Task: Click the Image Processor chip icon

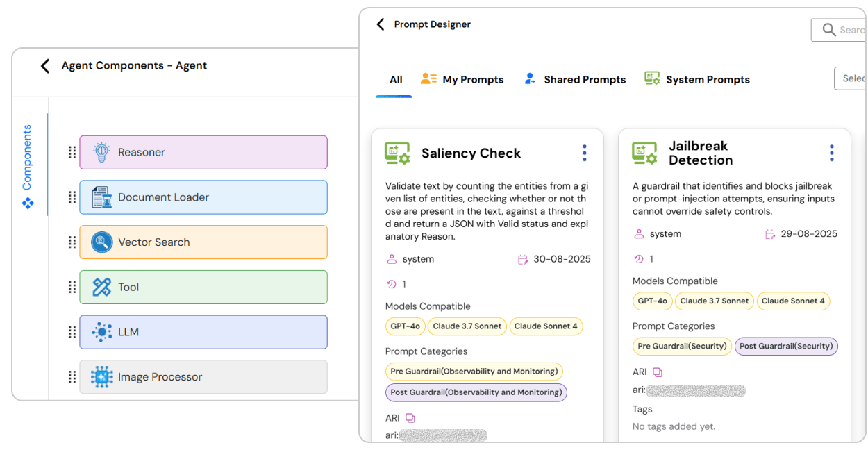Action: click(102, 377)
